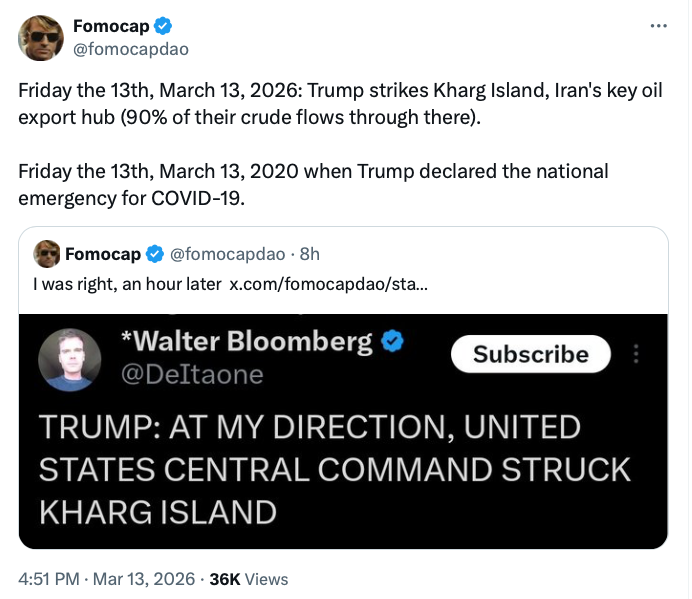The height and width of the screenshot is (599, 692).
Task: Click Walter Bloomberg's profile picture
Action: point(69,359)
